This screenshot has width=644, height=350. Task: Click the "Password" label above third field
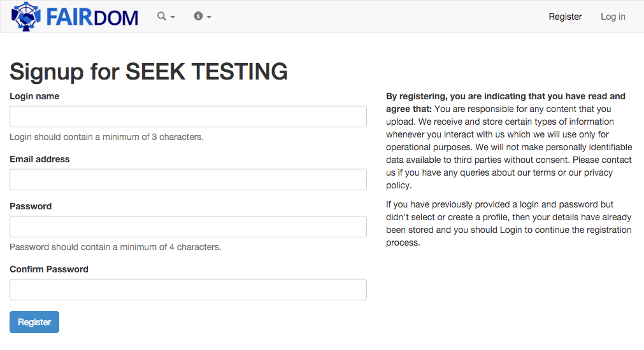(31, 206)
